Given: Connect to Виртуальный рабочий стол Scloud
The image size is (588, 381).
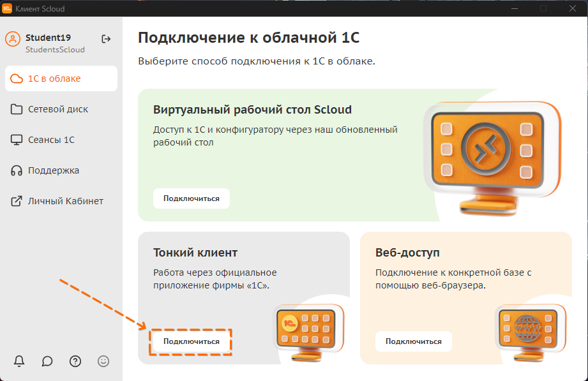Looking at the screenshot, I should (x=192, y=198).
